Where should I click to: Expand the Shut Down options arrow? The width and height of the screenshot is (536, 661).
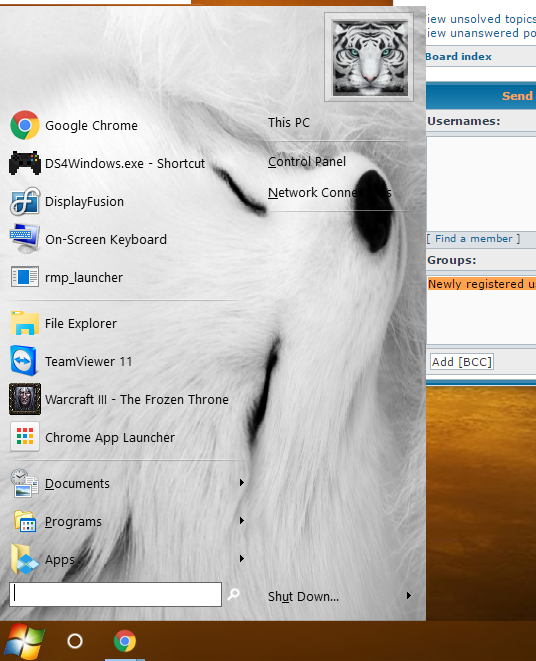tap(409, 596)
